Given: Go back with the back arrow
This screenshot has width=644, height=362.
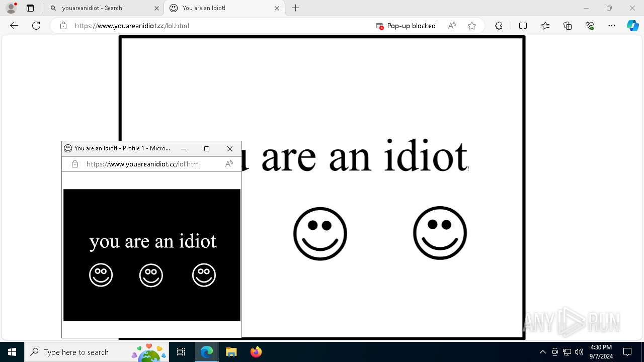Looking at the screenshot, I should tap(14, 26).
